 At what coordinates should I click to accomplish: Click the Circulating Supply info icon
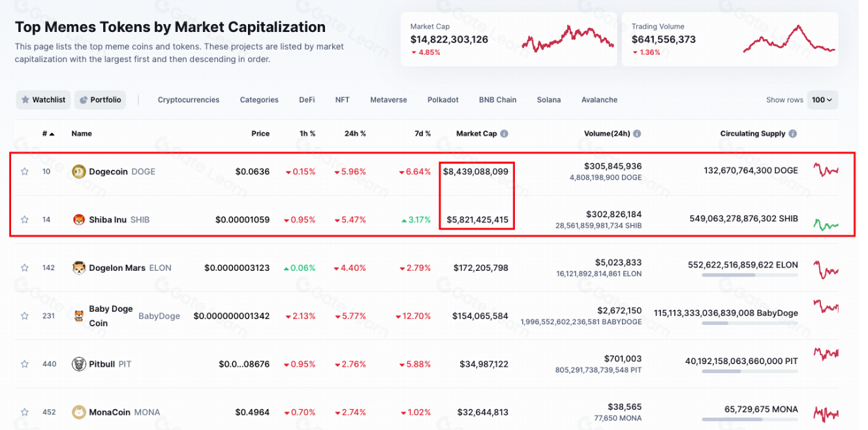click(x=793, y=134)
